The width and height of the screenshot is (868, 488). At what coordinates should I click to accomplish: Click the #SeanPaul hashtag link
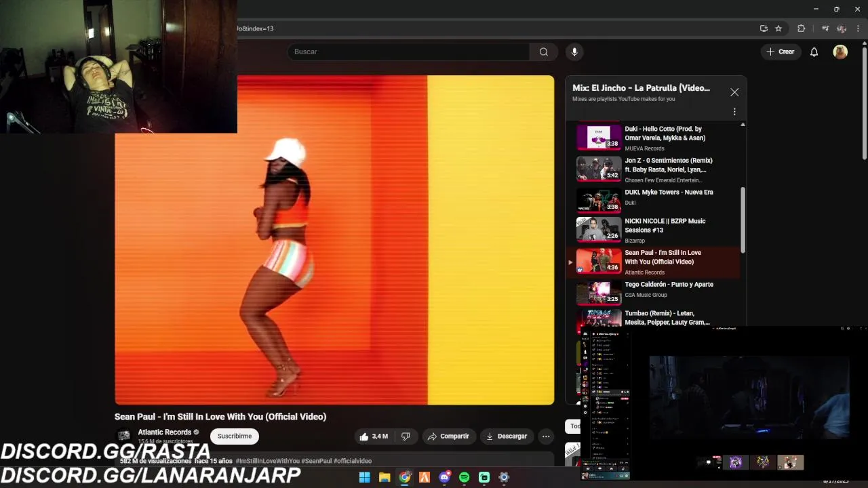click(317, 461)
